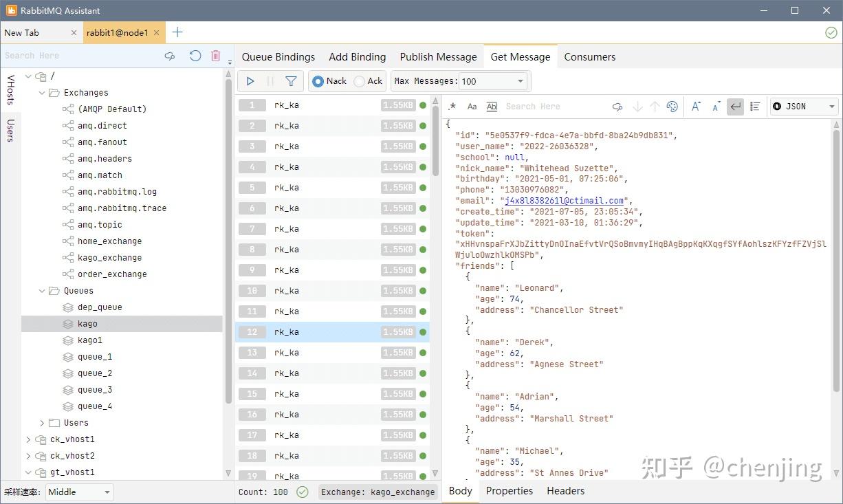Open the email link j4x8l83826il@ctimail.com

tap(564, 201)
